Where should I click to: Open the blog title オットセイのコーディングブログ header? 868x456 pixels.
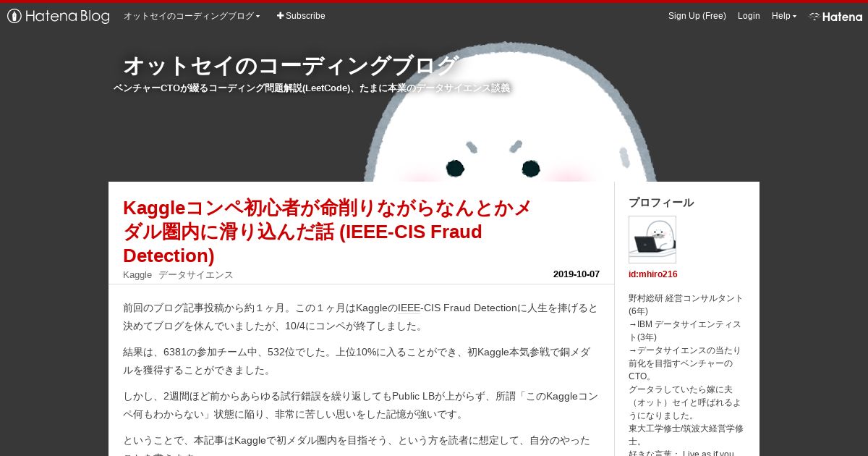[x=290, y=66]
